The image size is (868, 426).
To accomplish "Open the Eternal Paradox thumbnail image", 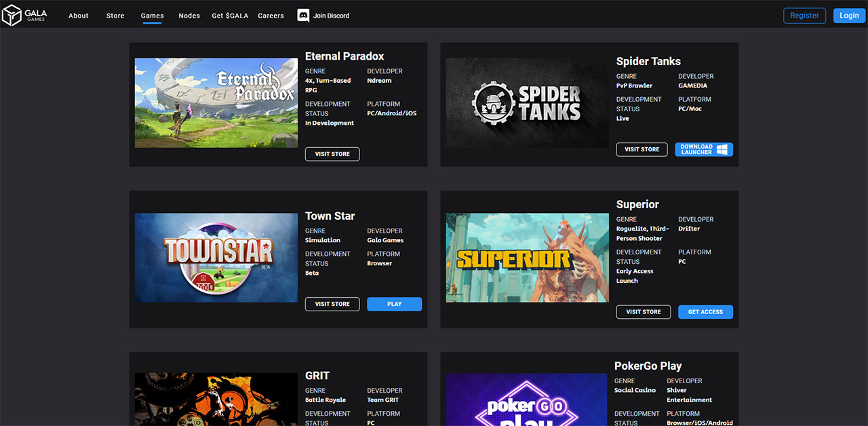I will point(216,102).
